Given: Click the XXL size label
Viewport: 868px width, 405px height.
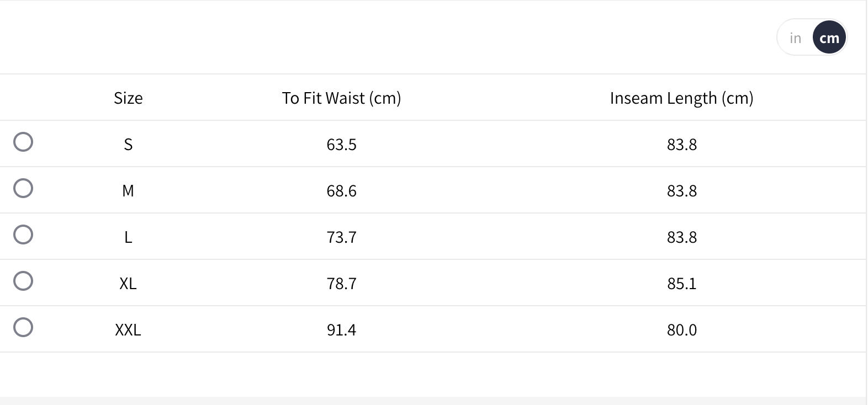Looking at the screenshot, I should pyautogui.click(x=128, y=330).
